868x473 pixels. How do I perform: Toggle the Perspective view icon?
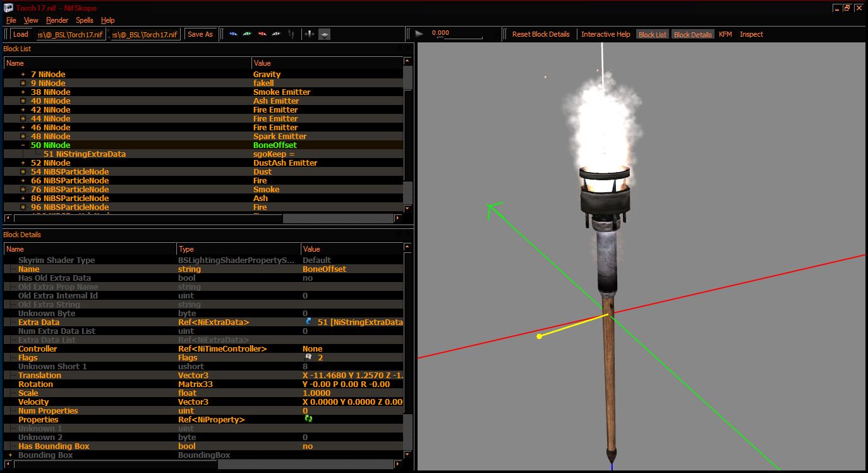coord(324,34)
